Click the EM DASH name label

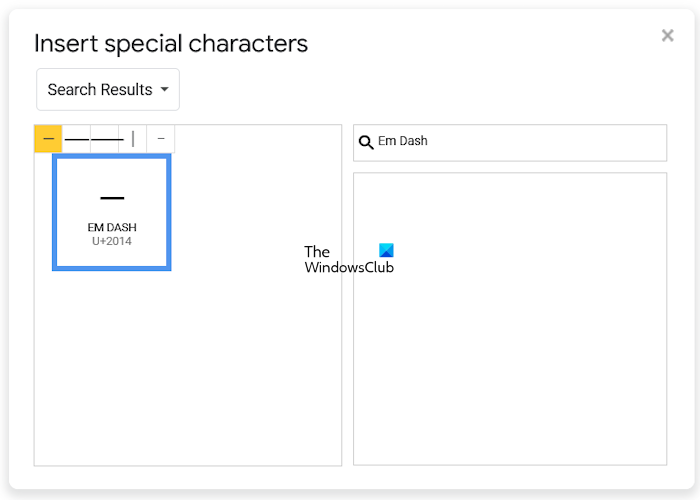tap(112, 227)
